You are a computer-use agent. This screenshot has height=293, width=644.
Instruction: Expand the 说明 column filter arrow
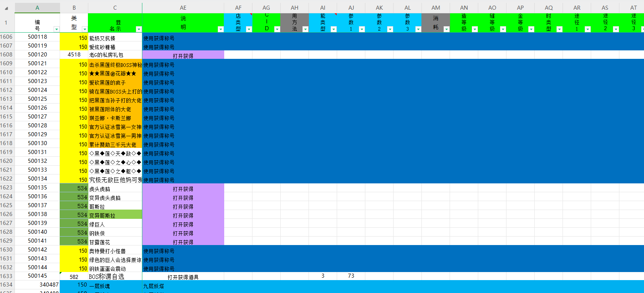(x=221, y=29)
